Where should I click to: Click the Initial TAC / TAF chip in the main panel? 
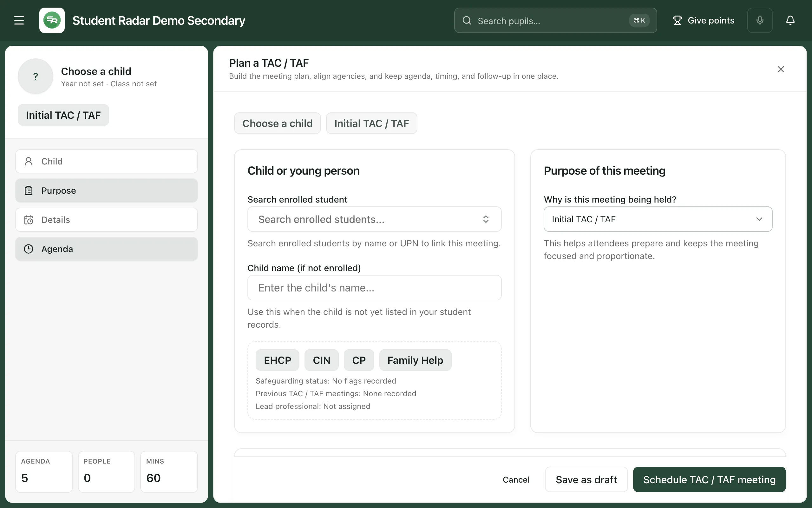pos(371,123)
